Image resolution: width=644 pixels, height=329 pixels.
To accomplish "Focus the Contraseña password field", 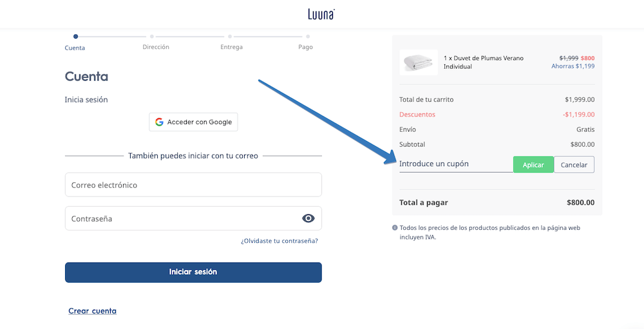I will pos(180,218).
